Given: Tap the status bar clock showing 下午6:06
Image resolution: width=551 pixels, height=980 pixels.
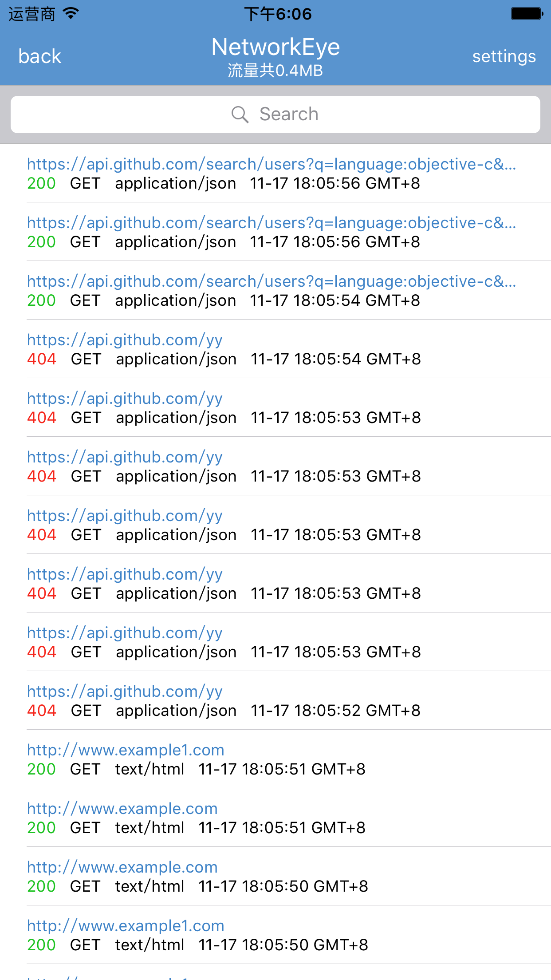Looking at the screenshot, I should coord(278,14).
